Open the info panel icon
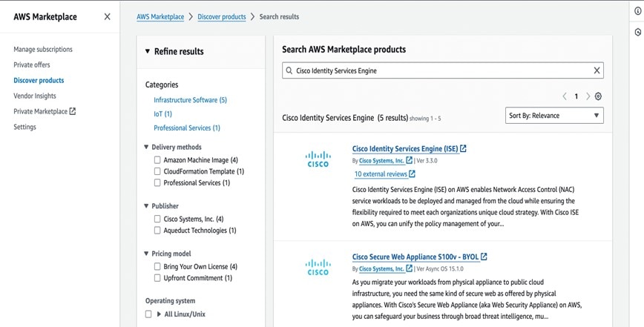Screen dimensions: 644x327 click(x=638, y=11)
